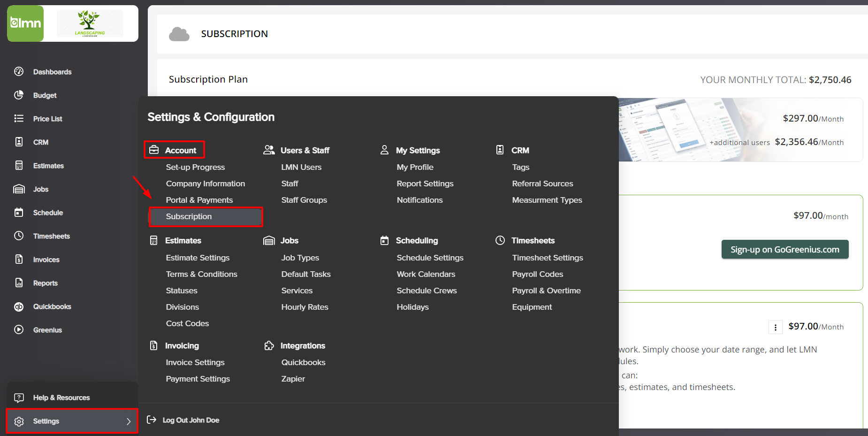
Task: Click the Timesheets clock sidebar icon
Action: point(19,236)
